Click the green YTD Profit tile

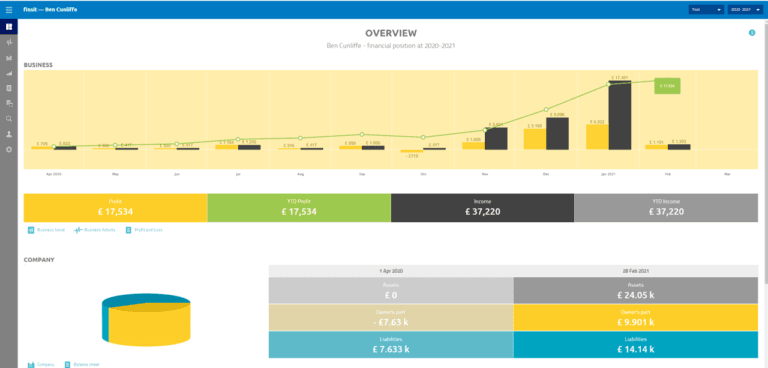tap(299, 208)
